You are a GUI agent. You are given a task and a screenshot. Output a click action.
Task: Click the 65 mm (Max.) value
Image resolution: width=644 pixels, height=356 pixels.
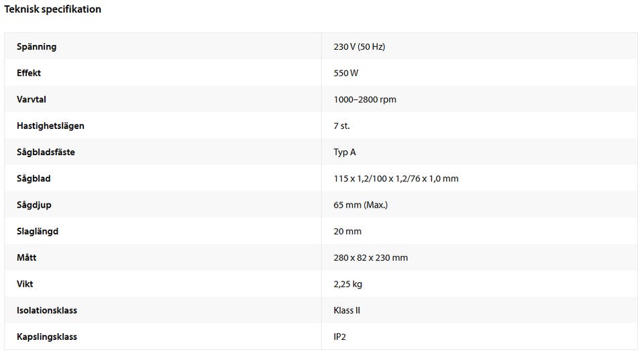click(x=360, y=205)
